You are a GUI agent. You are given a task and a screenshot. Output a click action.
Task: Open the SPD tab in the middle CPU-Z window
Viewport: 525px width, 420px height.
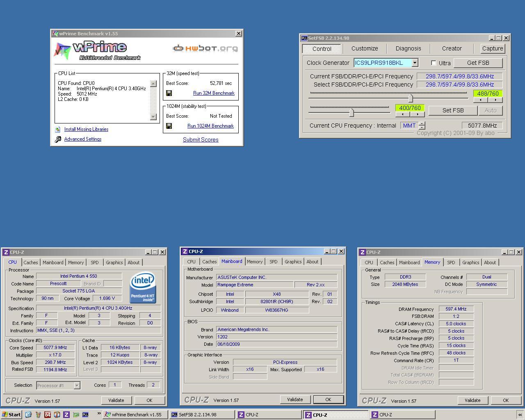click(273, 262)
